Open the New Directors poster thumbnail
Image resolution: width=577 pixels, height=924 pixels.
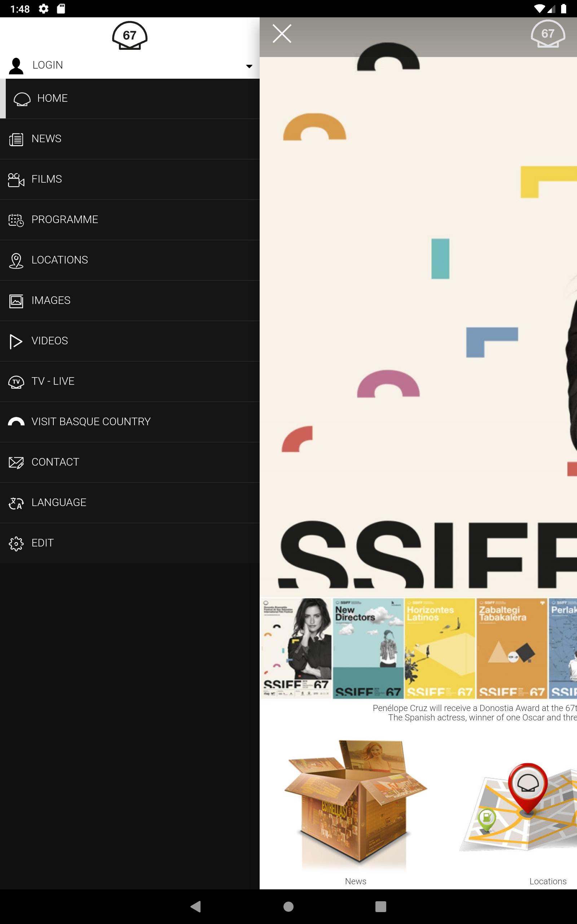tap(368, 648)
